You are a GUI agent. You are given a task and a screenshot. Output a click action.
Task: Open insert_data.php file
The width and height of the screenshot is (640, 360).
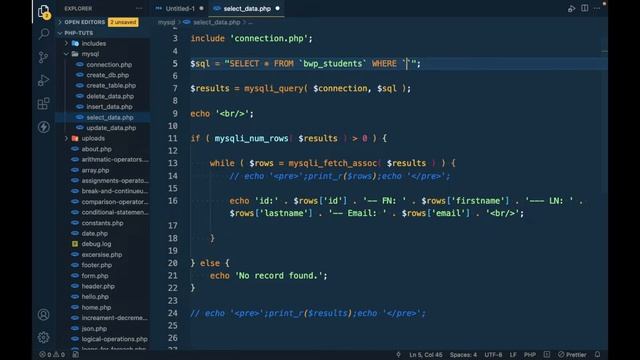click(109, 107)
